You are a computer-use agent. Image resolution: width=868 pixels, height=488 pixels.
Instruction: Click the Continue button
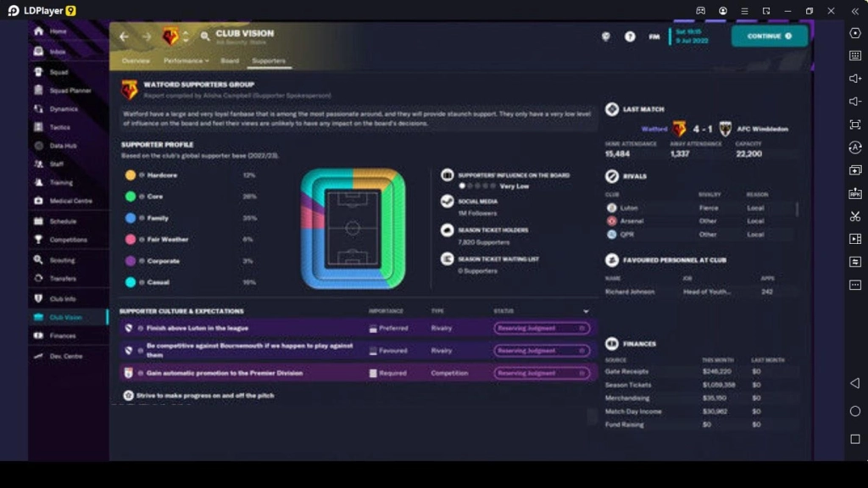point(770,36)
